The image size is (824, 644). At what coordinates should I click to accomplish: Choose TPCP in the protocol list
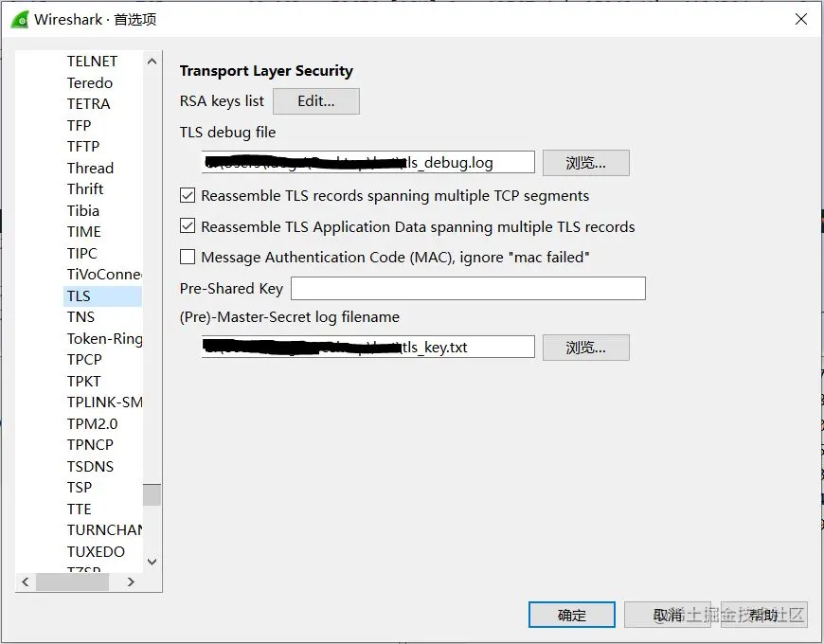click(84, 360)
